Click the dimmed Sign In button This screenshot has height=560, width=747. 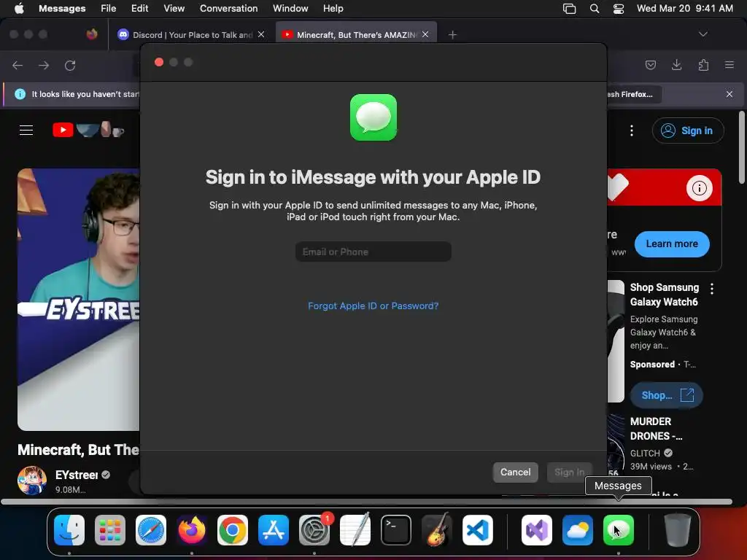[569, 472]
